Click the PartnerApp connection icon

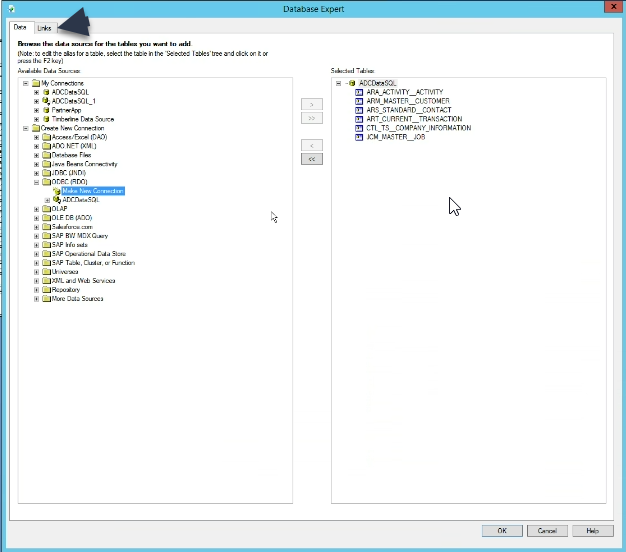[x=46, y=110]
